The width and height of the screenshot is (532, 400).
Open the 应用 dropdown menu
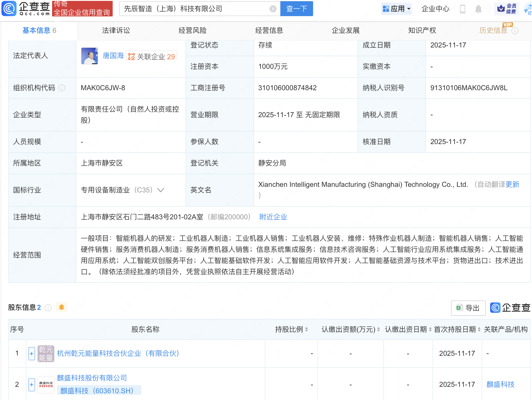click(x=397, y=9)
